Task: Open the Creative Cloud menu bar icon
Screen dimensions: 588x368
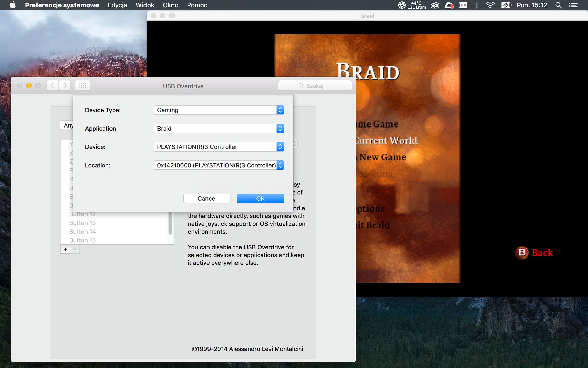Action: pos(435,5)
